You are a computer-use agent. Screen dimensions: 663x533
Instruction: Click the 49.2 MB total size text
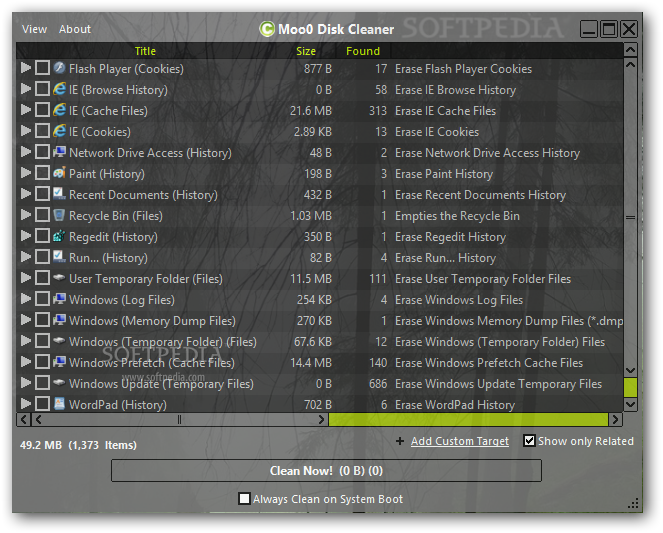pos(41,445)
